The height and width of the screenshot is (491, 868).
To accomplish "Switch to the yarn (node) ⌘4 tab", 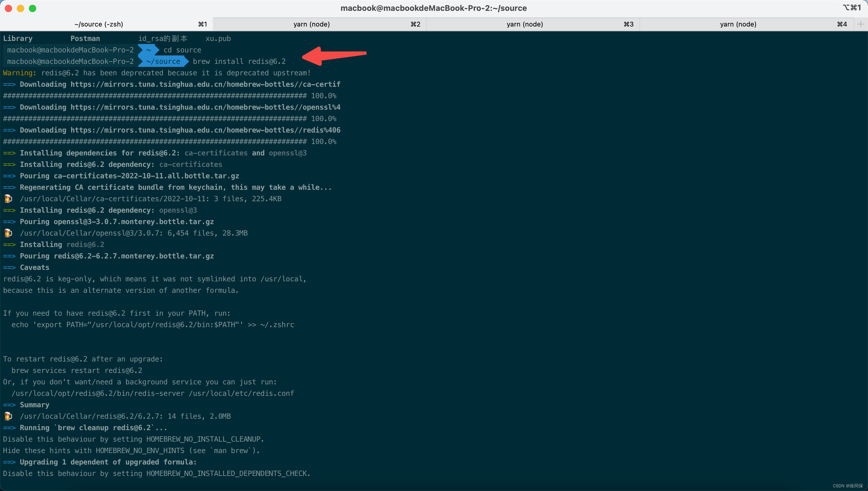I will 737,24.
